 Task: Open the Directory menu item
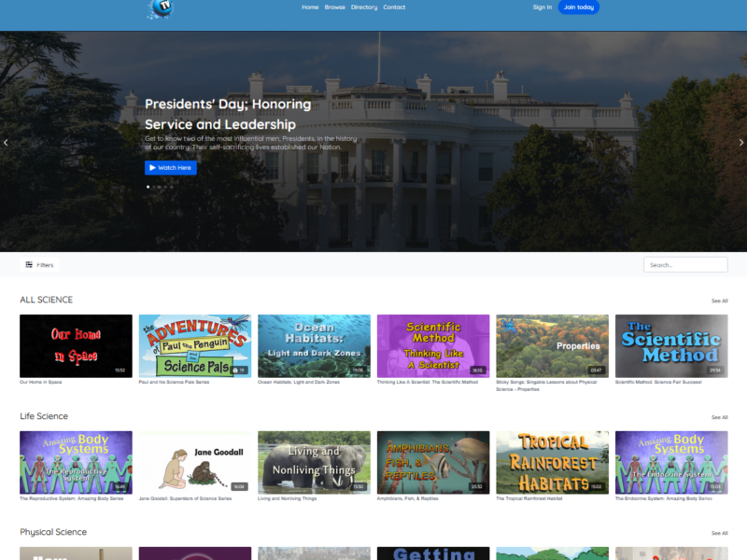coord(364,7)
